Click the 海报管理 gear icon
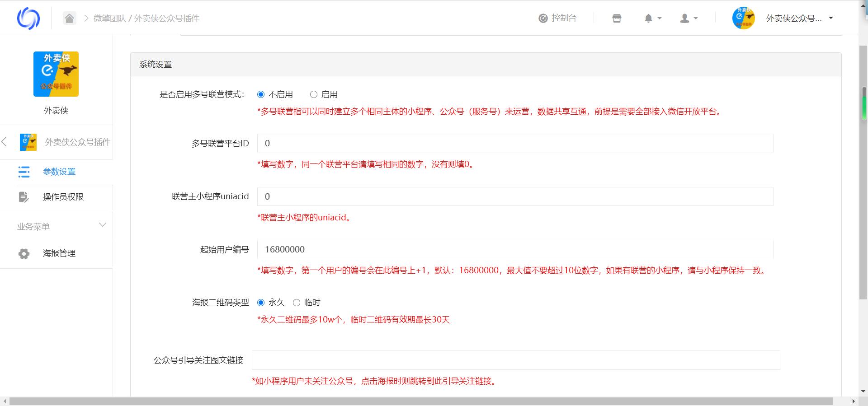 (24, 254)
